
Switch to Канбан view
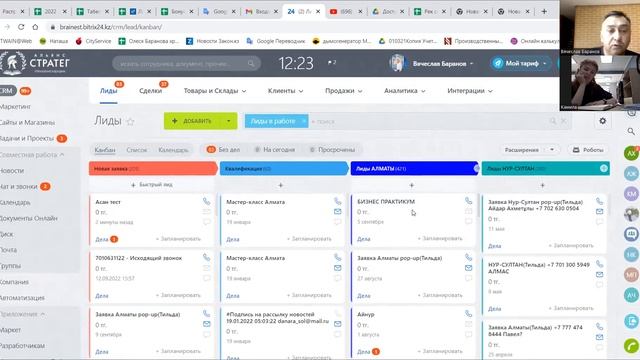[105, 150]
